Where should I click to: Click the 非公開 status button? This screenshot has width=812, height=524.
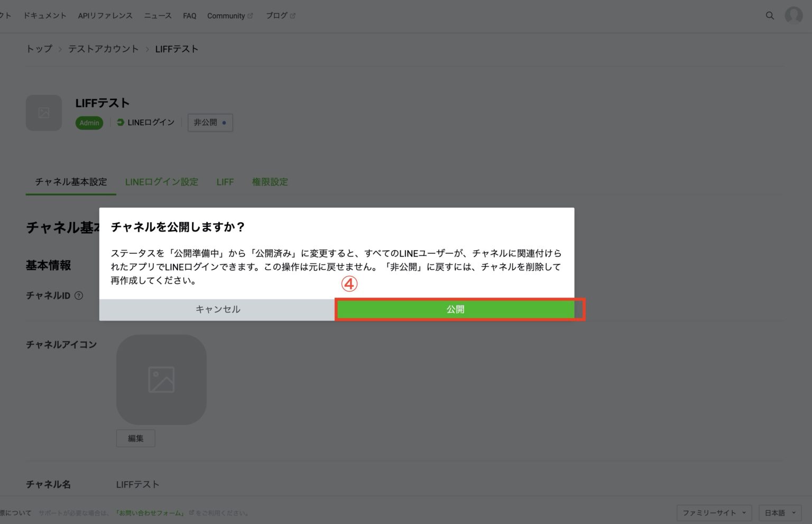(210, 123)
